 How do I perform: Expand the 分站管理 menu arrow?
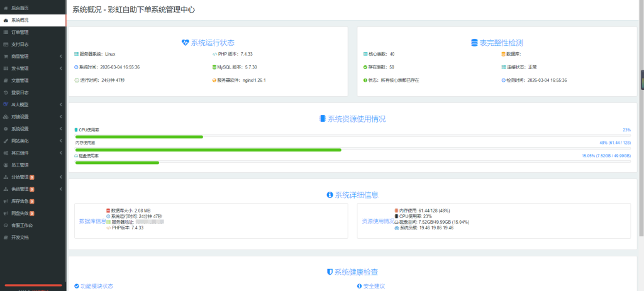pyautogui.click(x=60, y=177)
